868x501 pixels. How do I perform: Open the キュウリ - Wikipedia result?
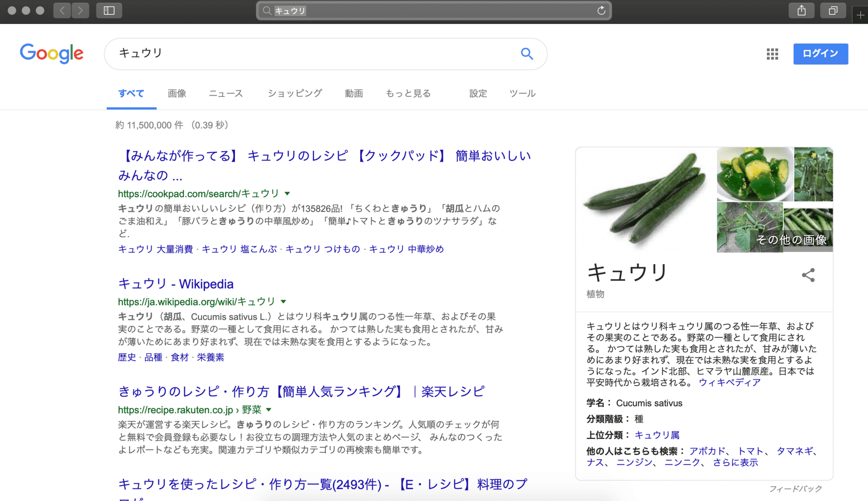point(175,283)
